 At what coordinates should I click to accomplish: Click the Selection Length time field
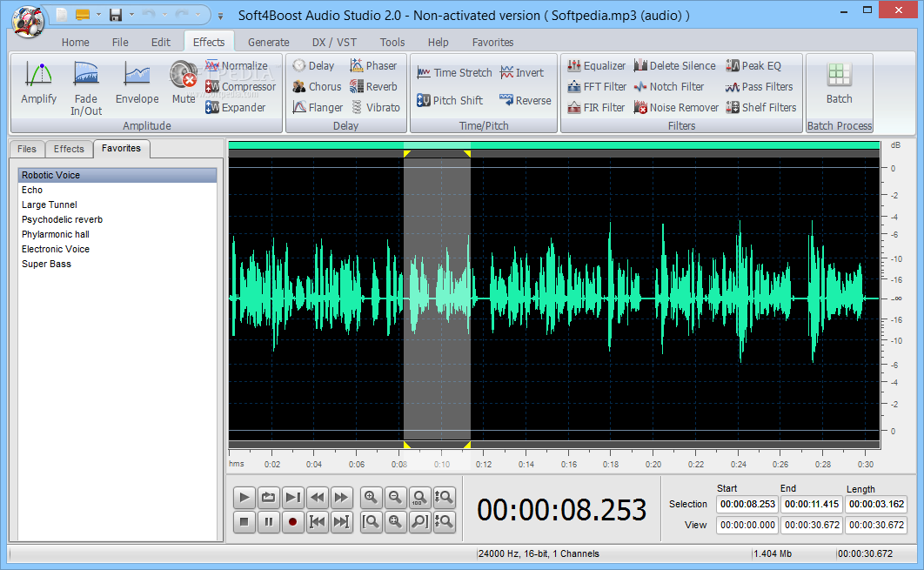[876, 505]
